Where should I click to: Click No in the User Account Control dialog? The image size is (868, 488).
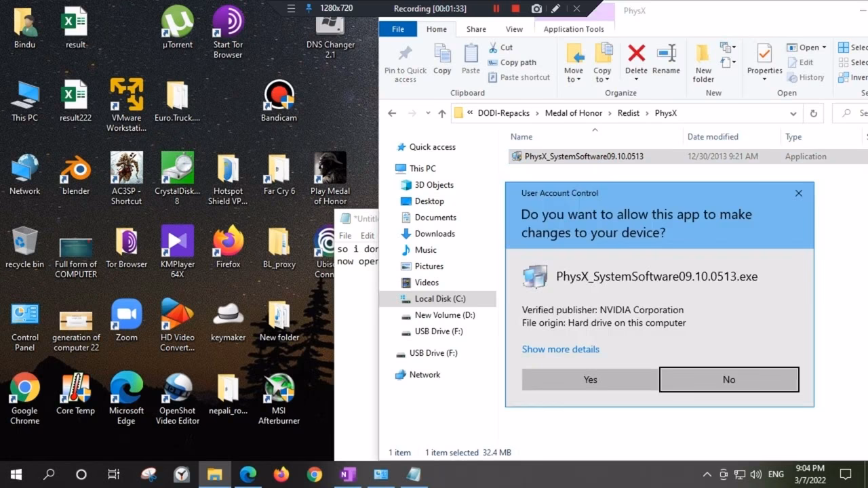[729, 380]
